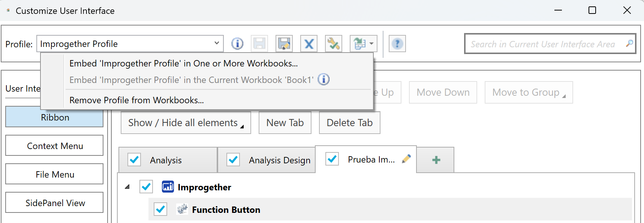
Task: Open the Profile dropdown list
Action: (216, 44)
